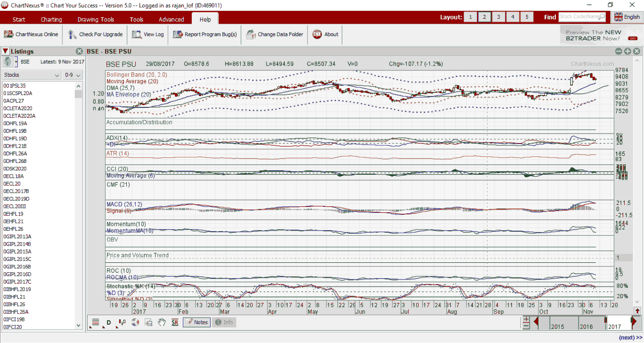Click the (next) >> link

pos(630,338)
